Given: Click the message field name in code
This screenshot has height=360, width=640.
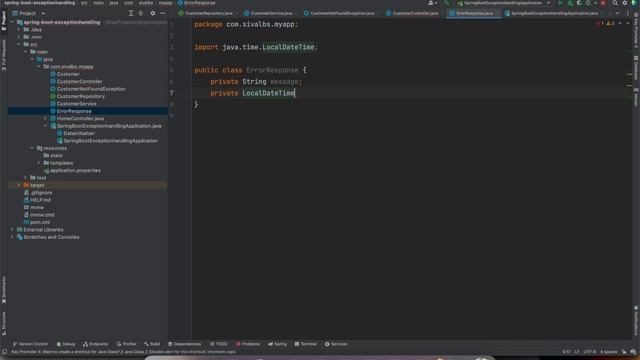Looking at the screenshot, I should (284, 82).
